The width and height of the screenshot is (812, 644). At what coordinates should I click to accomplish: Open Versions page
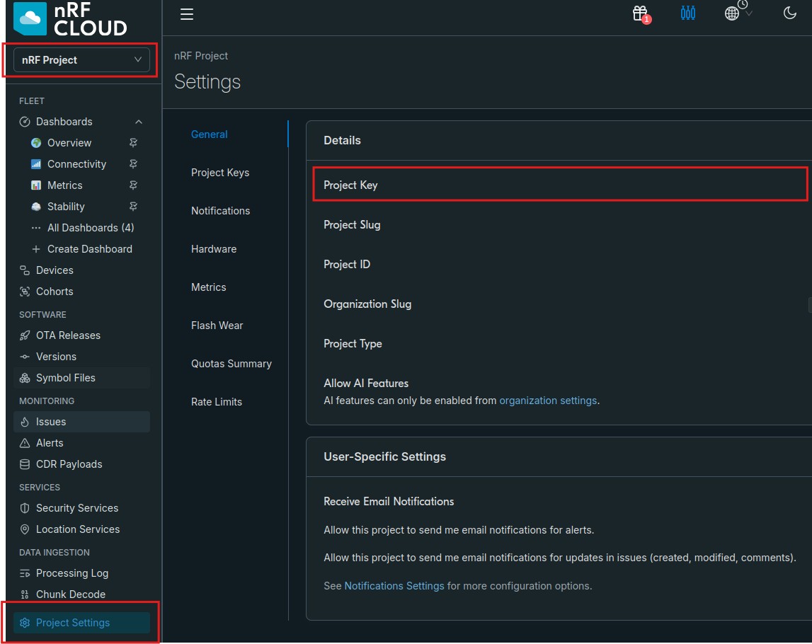tap(56, 357)
